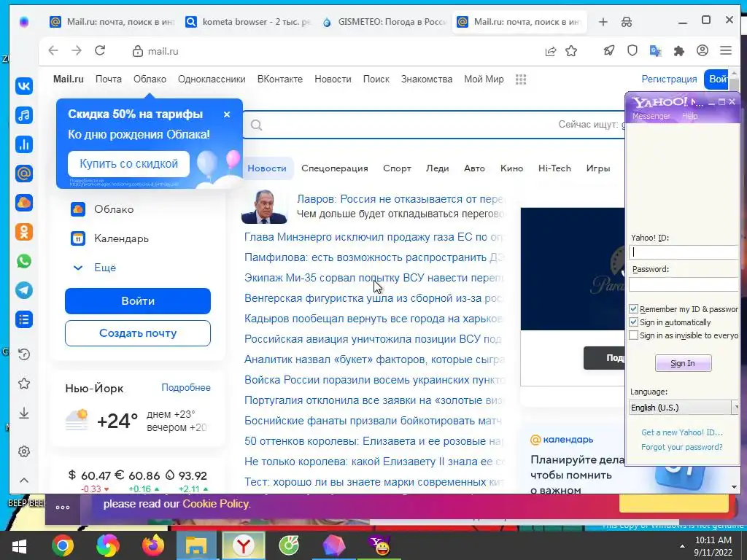Open the music icon in sidebar
This screenshot has width=747, height=560.
24,115
